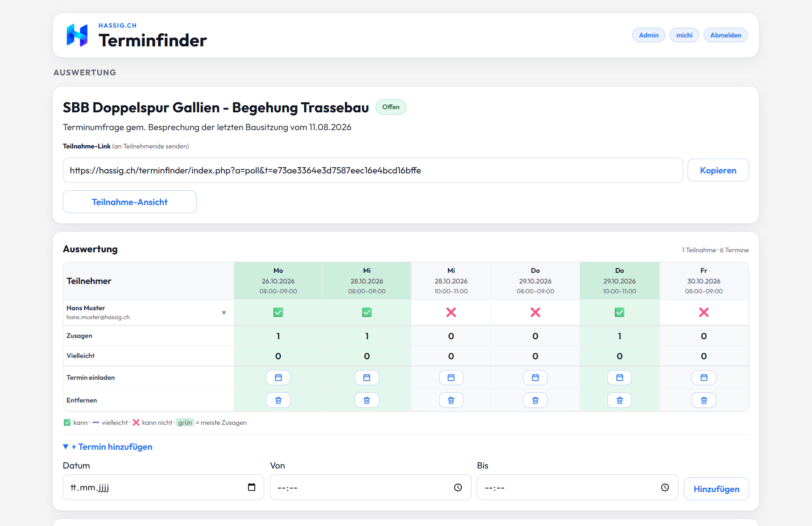Invite for Do 29.10.2026 08:00 calendar icon
Image resolution: width=812 pixels, height=526 pixels.
[535, 378]
